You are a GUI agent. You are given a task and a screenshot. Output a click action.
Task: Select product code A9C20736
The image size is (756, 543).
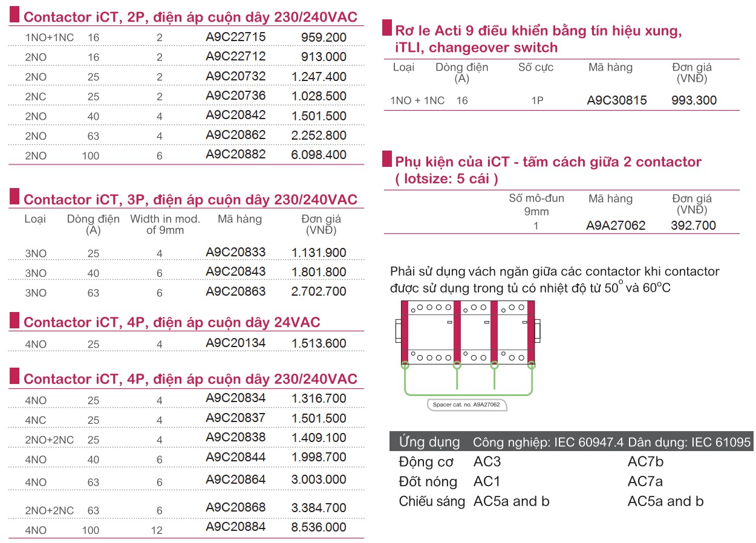[x=235, y=96]
